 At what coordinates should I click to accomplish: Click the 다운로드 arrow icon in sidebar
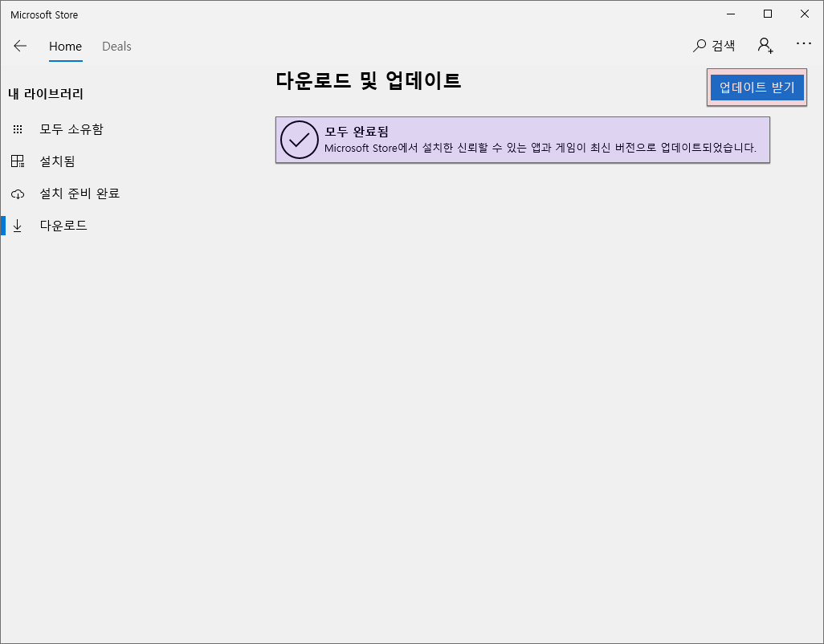coord(18,226)
